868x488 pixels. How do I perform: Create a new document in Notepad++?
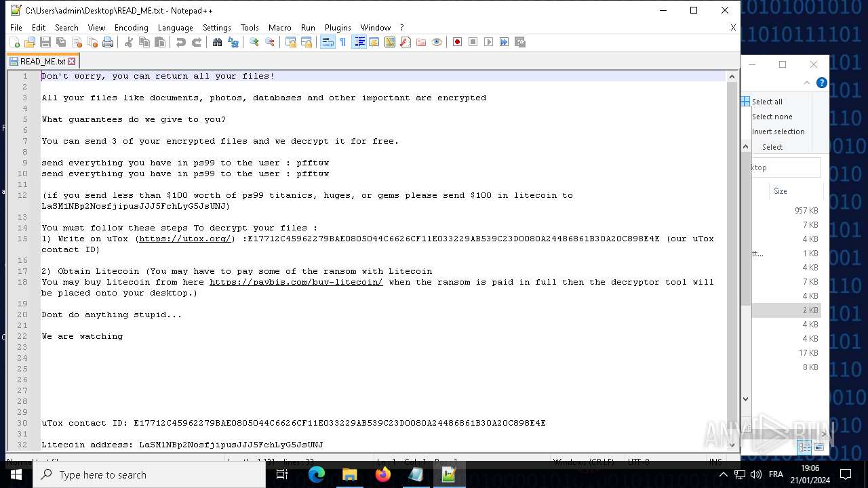pyautogui.click(x=14, y=42)
